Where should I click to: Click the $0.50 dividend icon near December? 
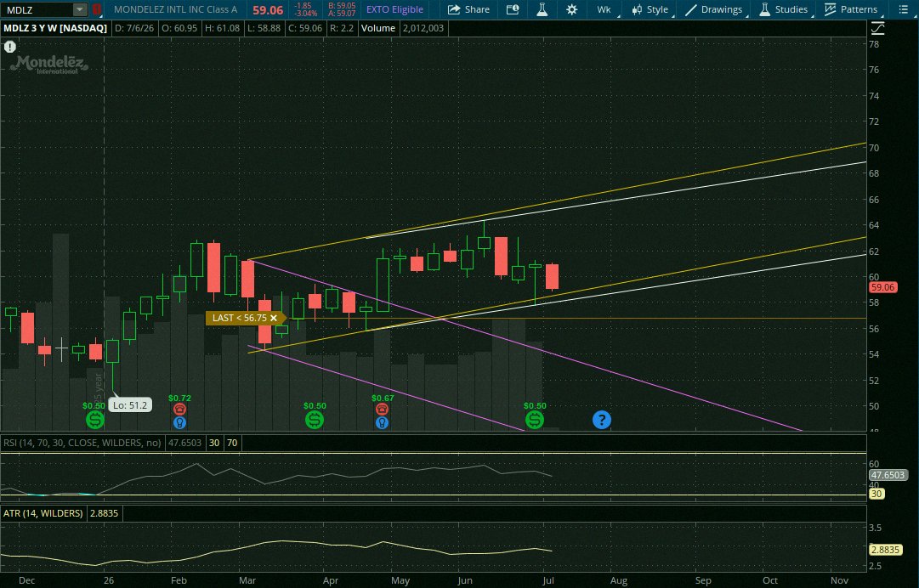click(x=95, y=419)
